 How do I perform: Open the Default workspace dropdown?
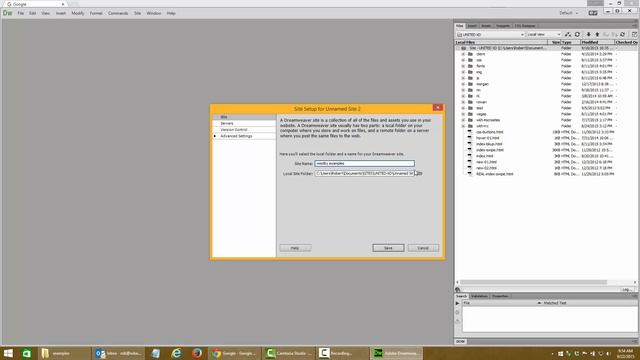(569, 13)
